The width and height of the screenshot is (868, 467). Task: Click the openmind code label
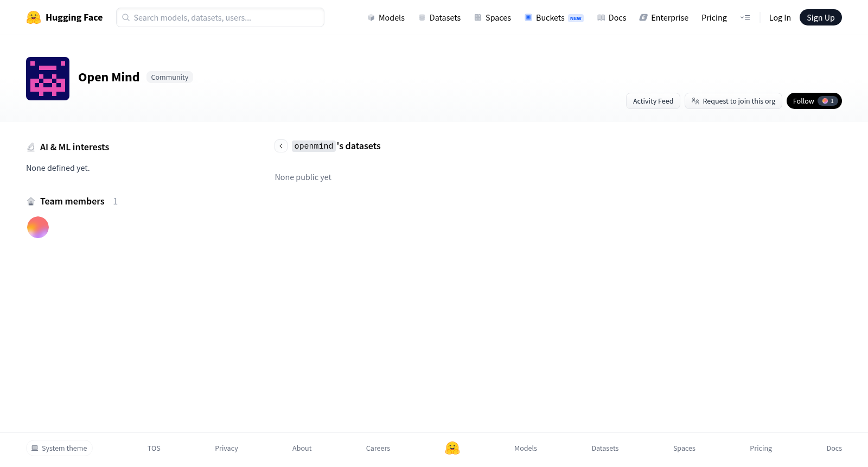[314, 146]
